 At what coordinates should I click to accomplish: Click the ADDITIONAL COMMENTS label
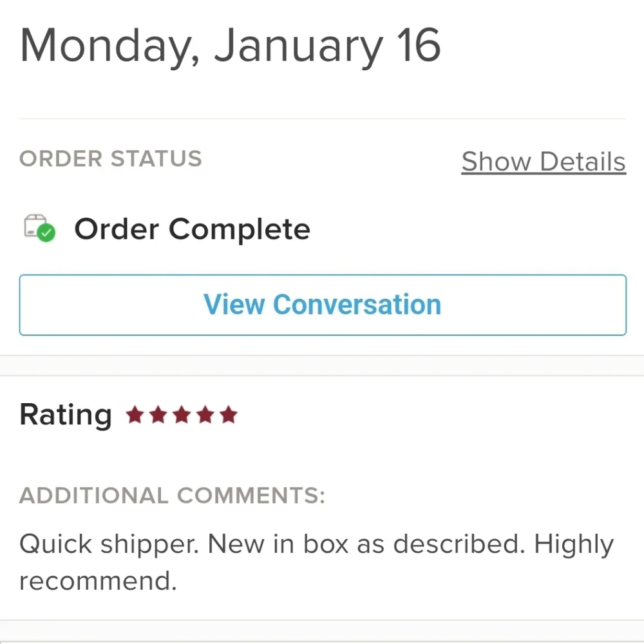pyautogui.click(x=172, y=495)
